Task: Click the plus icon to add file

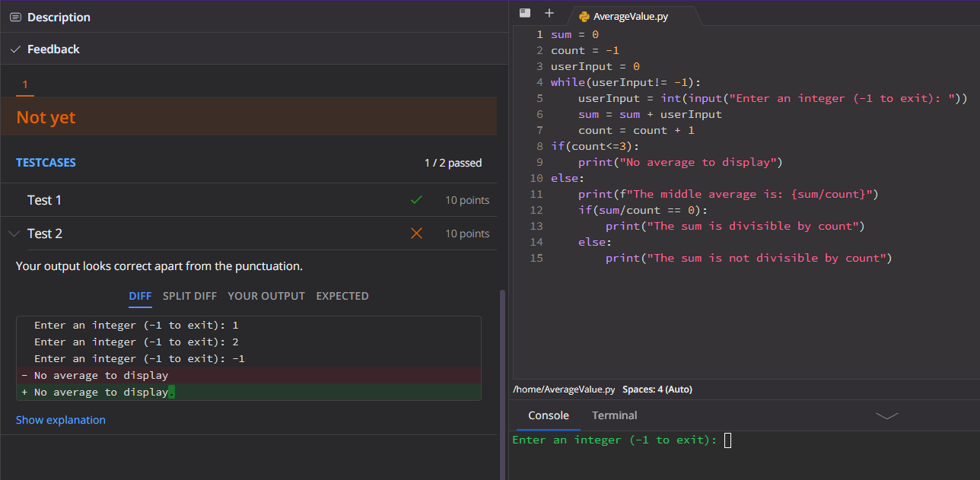Action: point(549,13)
